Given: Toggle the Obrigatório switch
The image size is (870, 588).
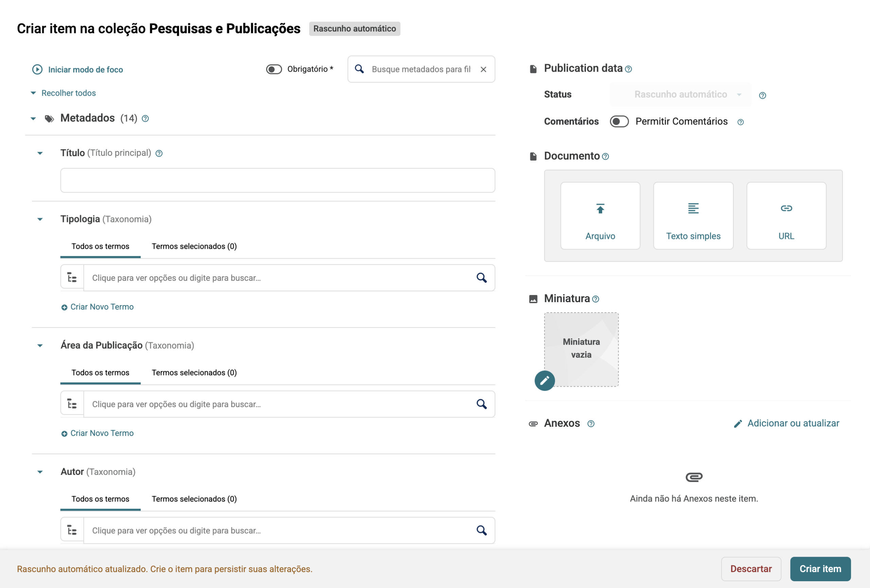Looking at the screenshot, I should 274,69.
